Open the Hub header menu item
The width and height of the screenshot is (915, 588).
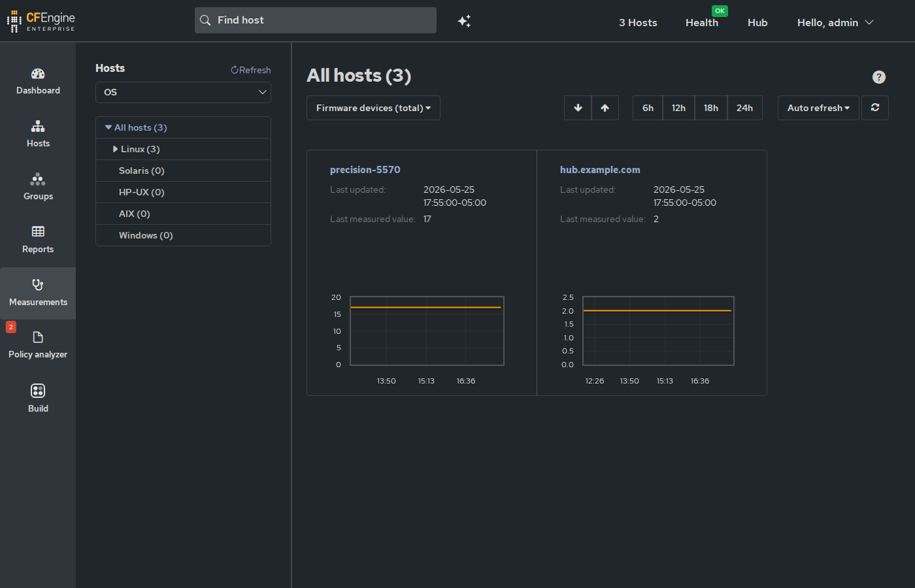click(x=757, y=22)
